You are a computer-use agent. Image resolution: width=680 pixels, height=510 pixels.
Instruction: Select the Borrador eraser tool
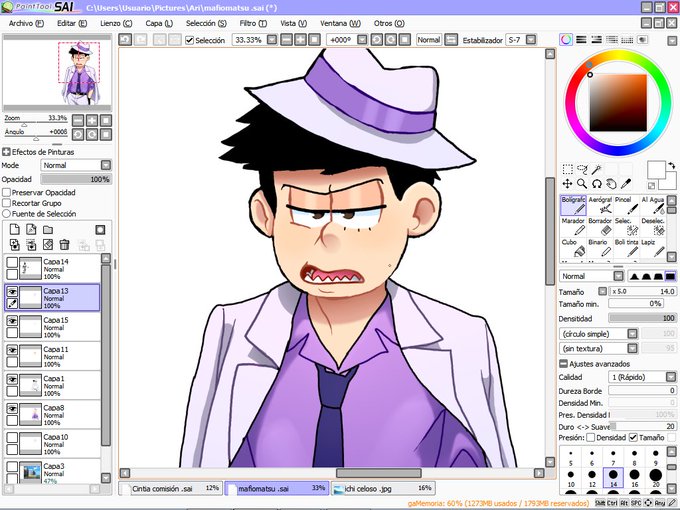coord(600,227)
